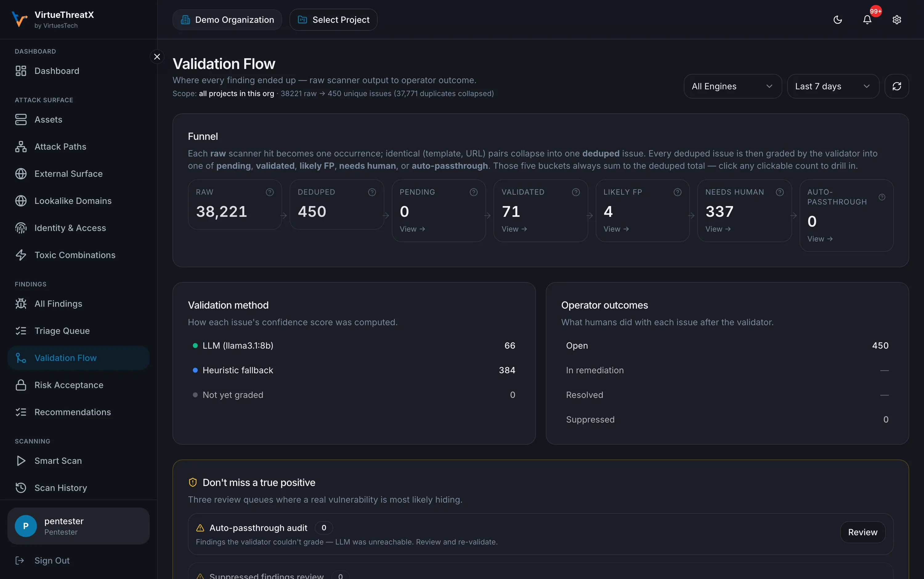Click the Not yet graded row
This screenshot has width=924, height=579.
pyautogui.click(x=354, y=395)
